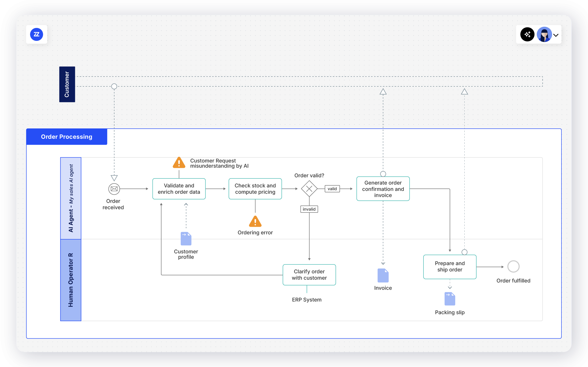Screen dimensions: 588x367
Task: Click the Order Processing pool title
Action: 67,137
